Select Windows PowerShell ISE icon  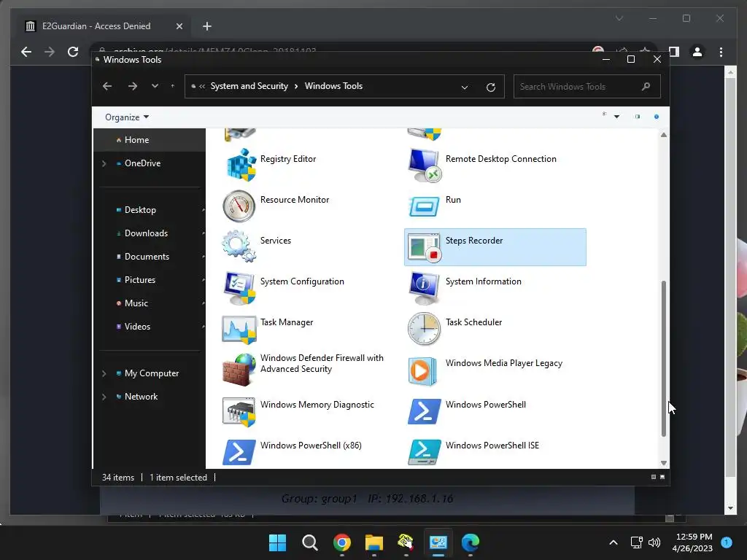point(424,452)
